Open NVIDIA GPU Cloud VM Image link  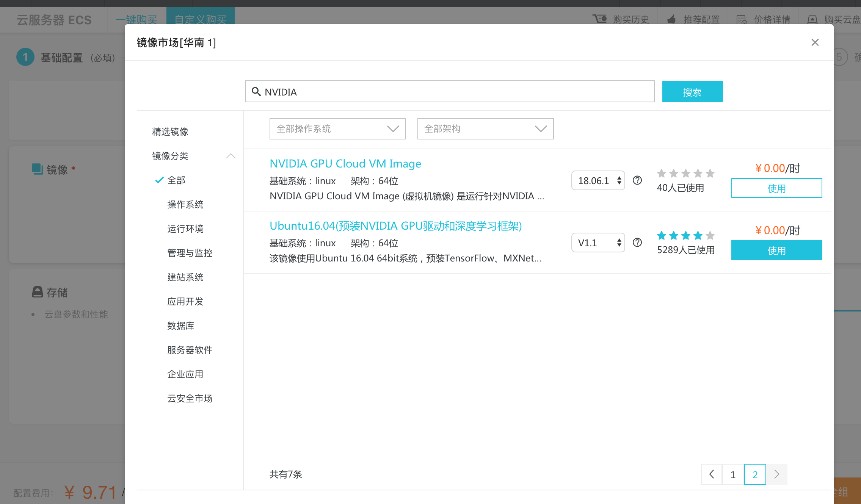[345, 164]
